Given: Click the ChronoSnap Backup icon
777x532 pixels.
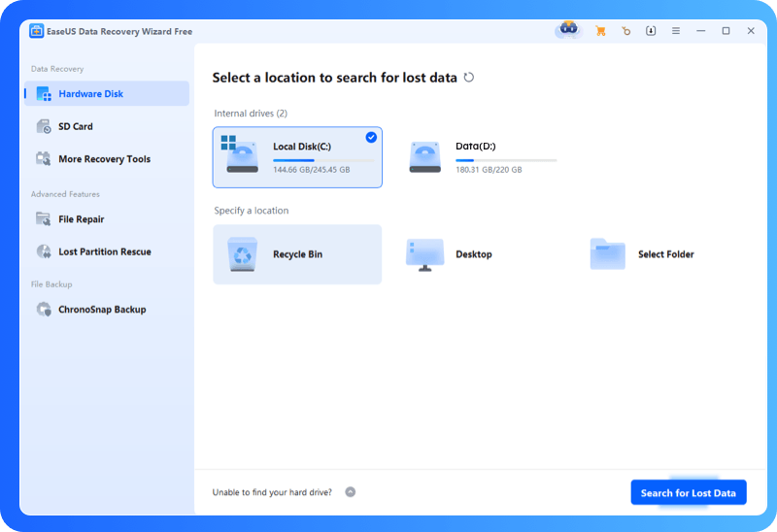Looking at the screenshot, I should coord(44,309).
